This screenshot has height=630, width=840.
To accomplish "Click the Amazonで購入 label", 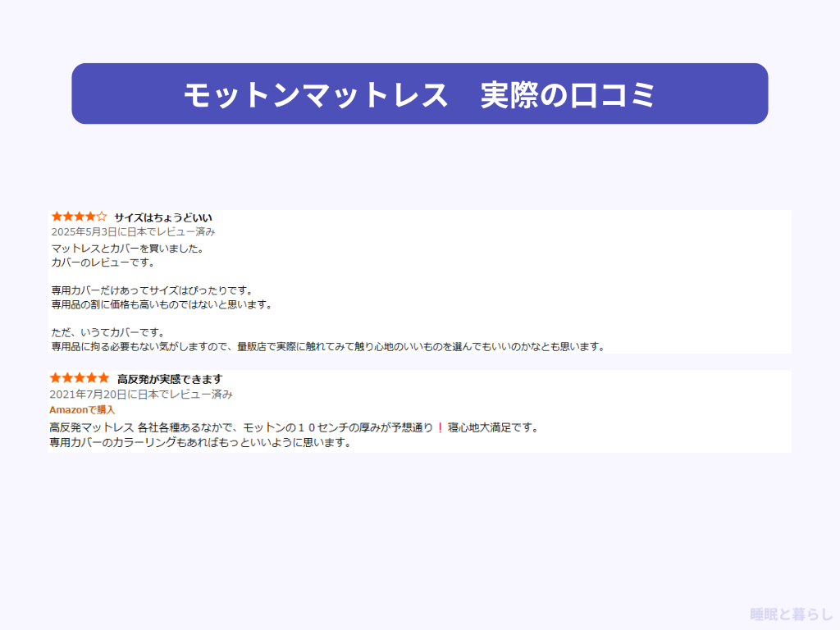I will (x=82, y=410).
